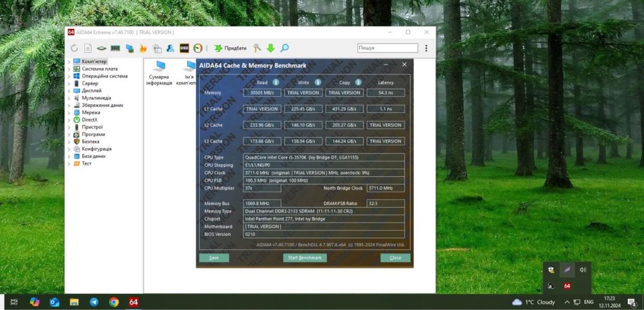Click CPU Type QuadCore Intel Core i5-3570K field

tap(324, 157)
